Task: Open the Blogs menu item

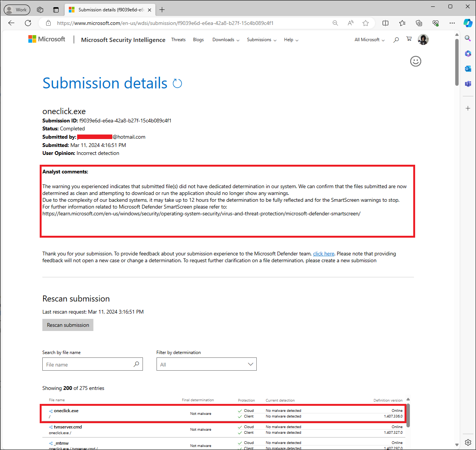Action: pyautogui.click(x=198, y=40)
